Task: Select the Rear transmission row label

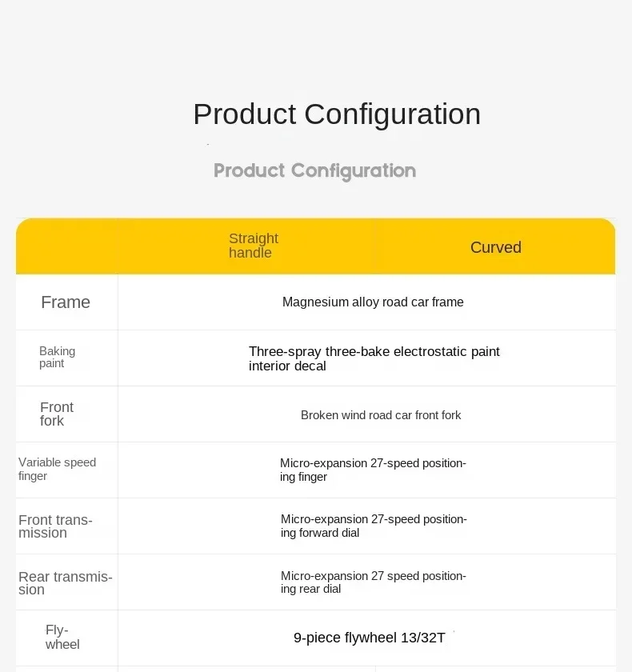Action: coord(65,582)
